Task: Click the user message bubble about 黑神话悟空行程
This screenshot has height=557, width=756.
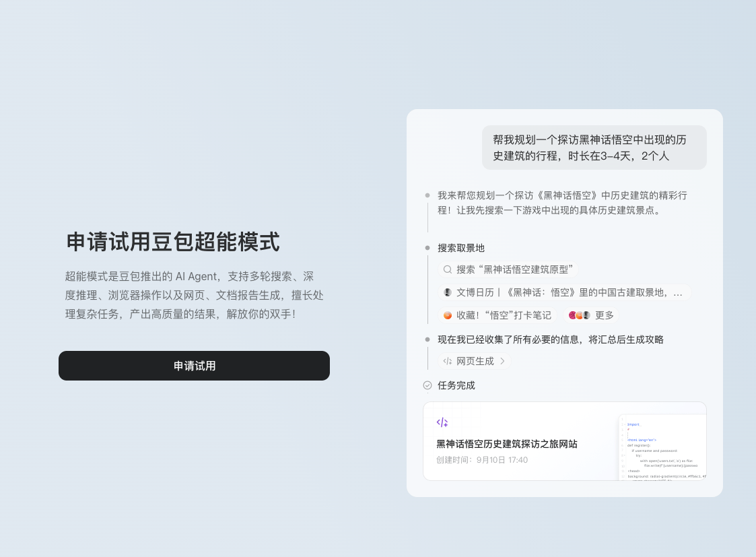Action: click(x=594, y=148)
